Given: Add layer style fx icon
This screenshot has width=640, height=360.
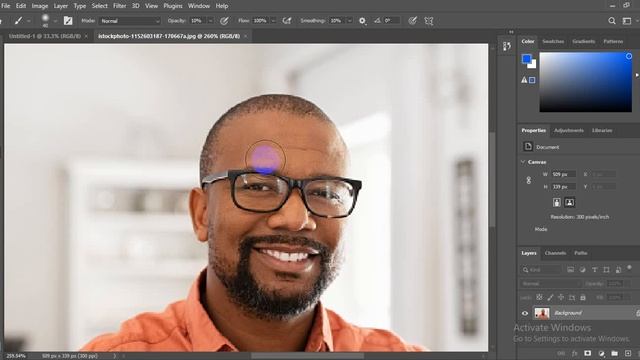Looking at the screenshot, I should (575, 353).
